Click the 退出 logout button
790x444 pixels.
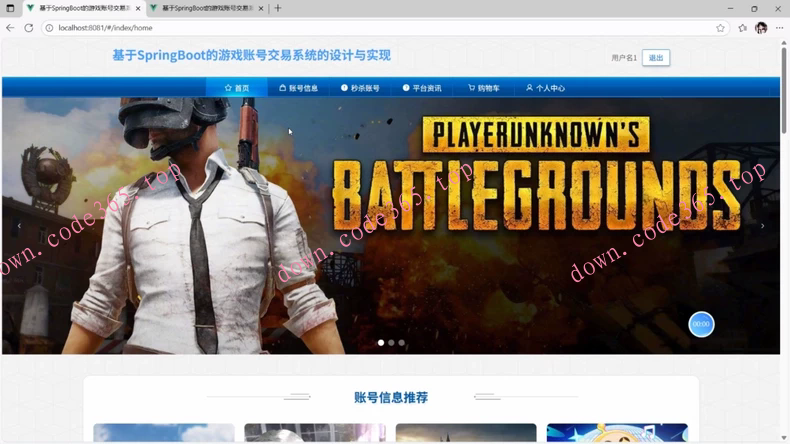click(656, 58)
